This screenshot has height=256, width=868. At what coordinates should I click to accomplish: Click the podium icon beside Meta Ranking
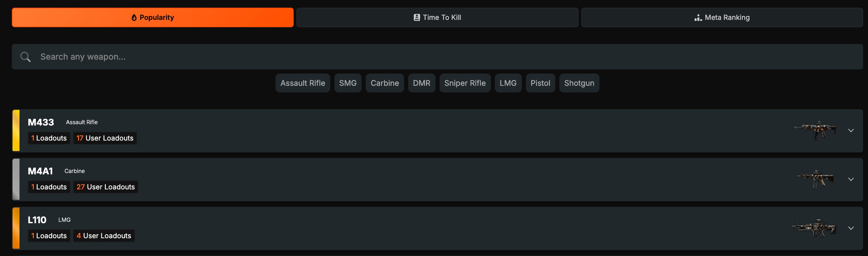tap(698, 17)
